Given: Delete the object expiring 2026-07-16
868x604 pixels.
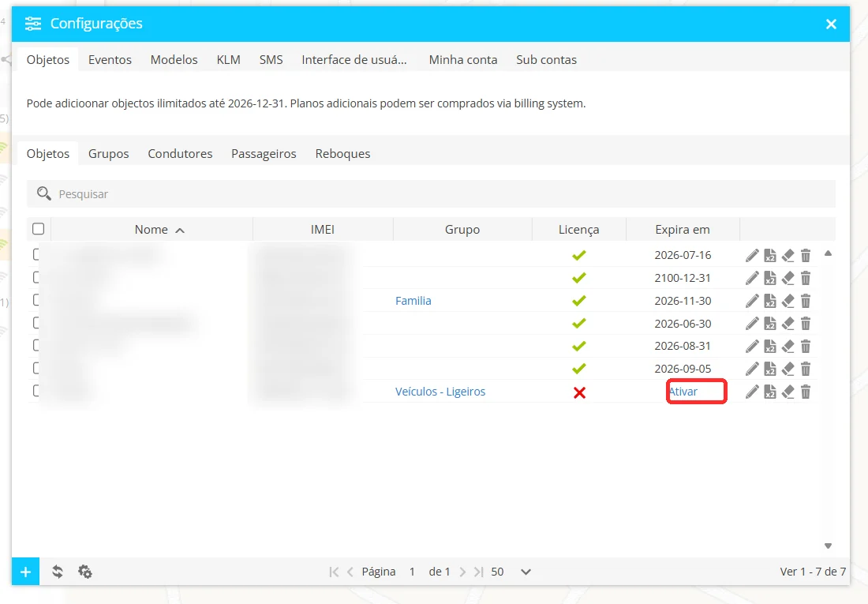Looking at the screenshot, I should pos(806,256).
